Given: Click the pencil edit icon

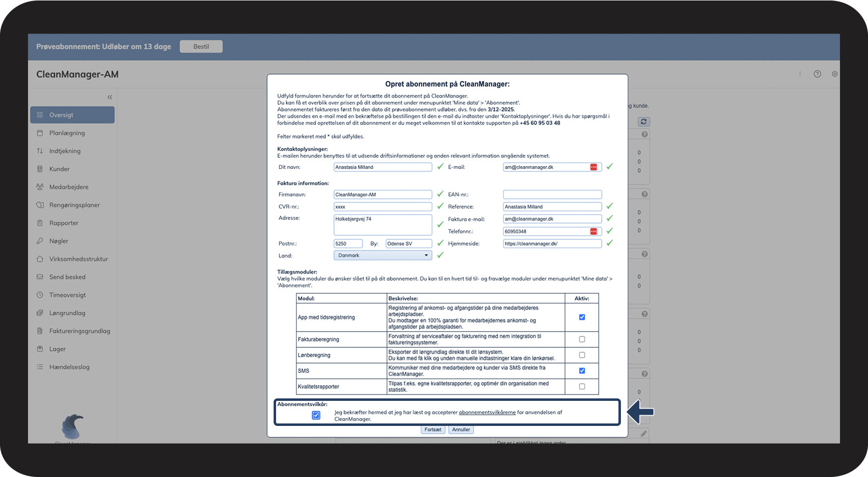Looking at the screenshot, I should tap(644, 434).
